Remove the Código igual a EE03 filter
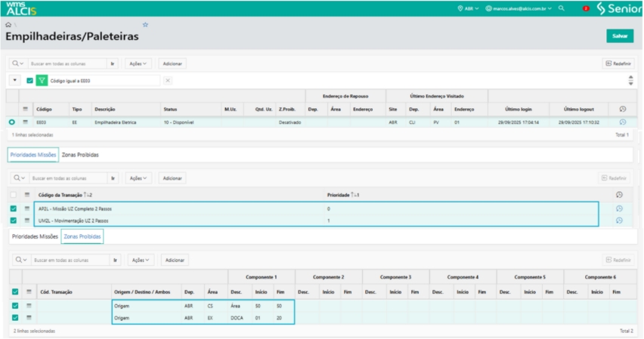The image size is (644, 339). pos(168,81)
